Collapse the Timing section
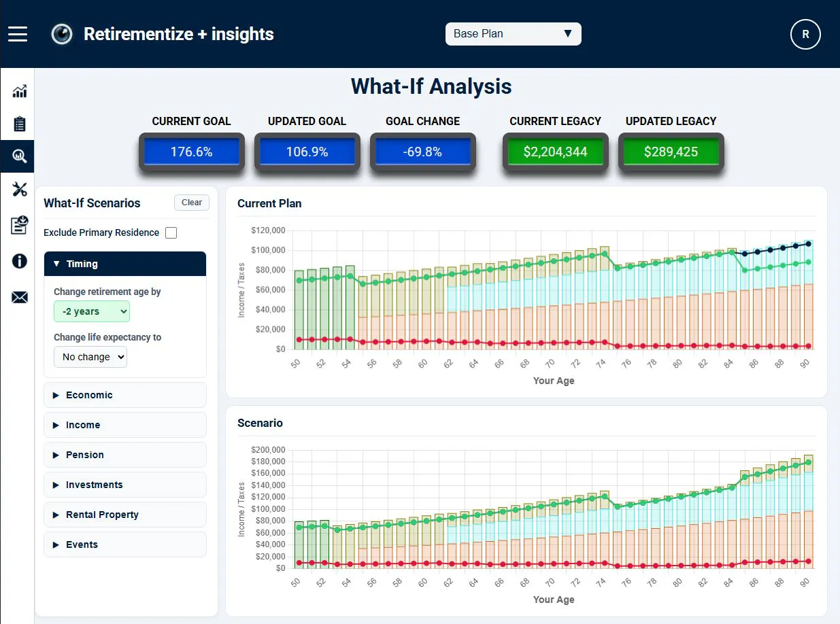The width and height of the screenshot is (840, 624). 125,264
